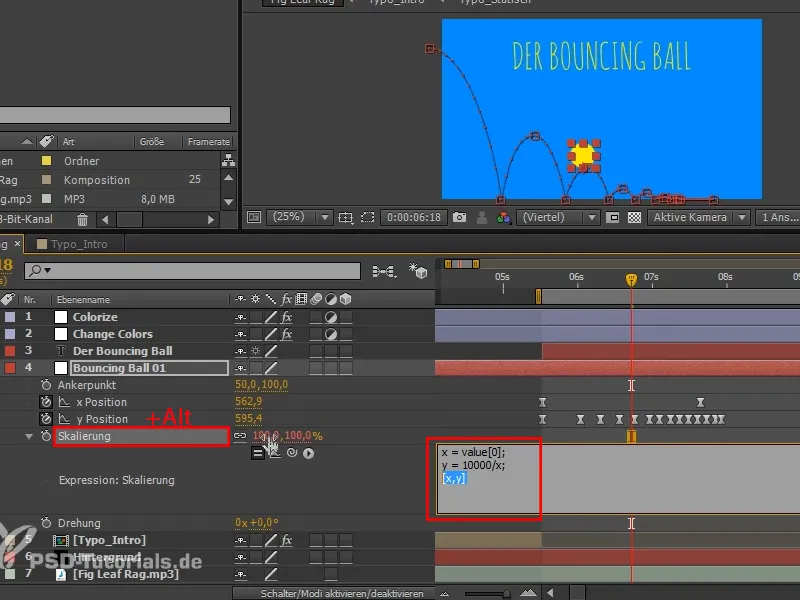Toggle continuous rasterize on Der Bouncing Ball
Viewport: 800px width, 600px height.
pos(255,351)
